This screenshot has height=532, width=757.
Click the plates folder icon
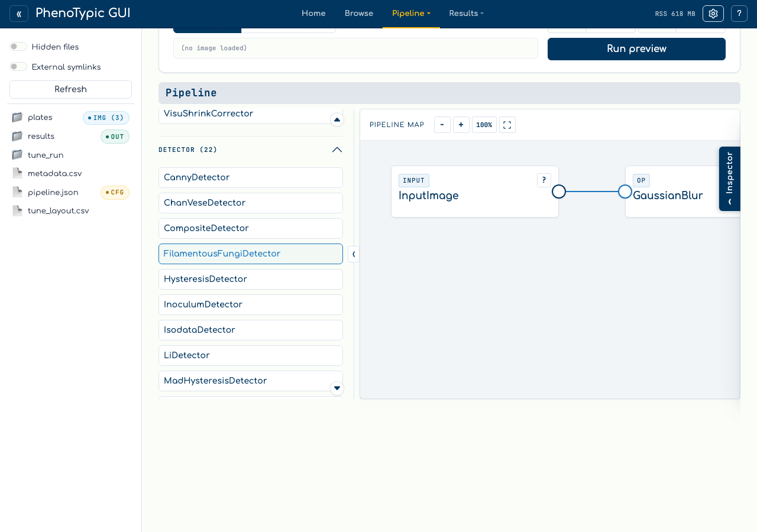click(x=17, y=118)
